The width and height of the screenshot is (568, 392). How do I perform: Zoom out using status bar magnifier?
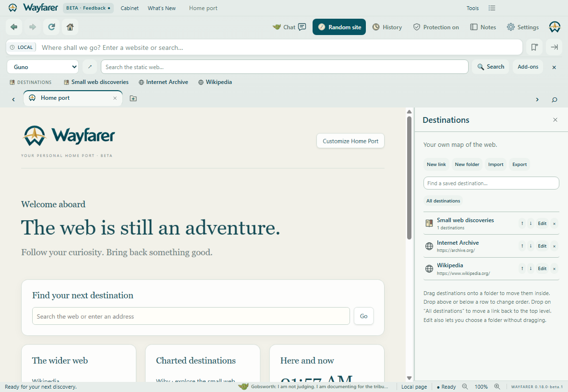(x=465, y=387)
